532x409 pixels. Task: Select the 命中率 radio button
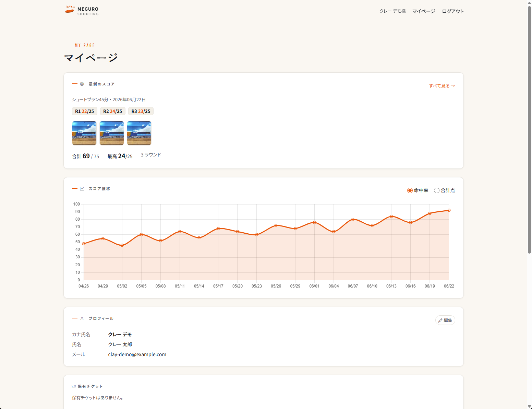(410, 190)
